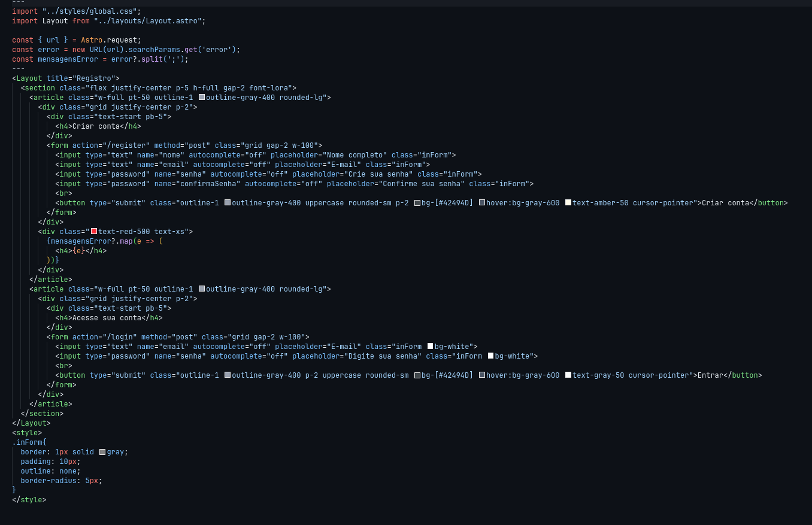Click the "/login" form action value
Screen dimensions: 812x525
[x=120, y=337]
